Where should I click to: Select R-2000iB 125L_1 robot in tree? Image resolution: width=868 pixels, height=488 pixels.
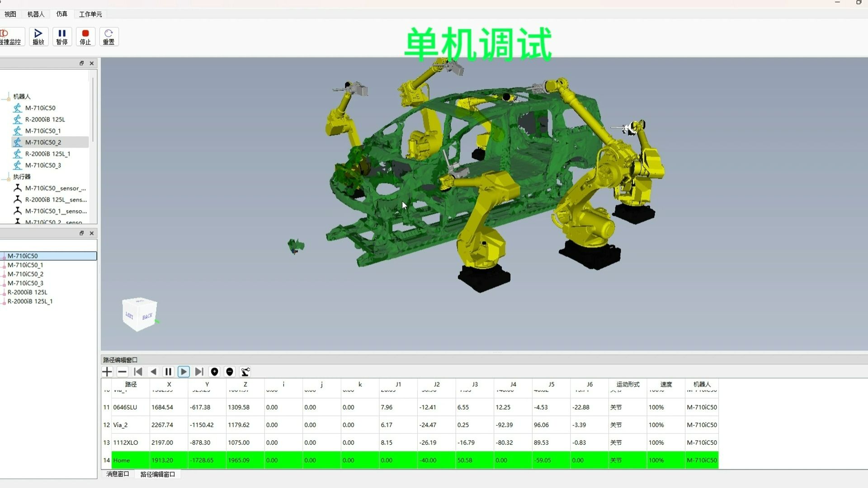point(47,154)
